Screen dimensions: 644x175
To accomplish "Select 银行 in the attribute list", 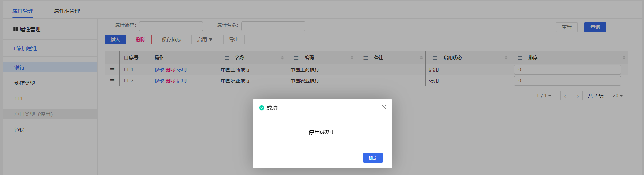I will (x=50, y=67).
